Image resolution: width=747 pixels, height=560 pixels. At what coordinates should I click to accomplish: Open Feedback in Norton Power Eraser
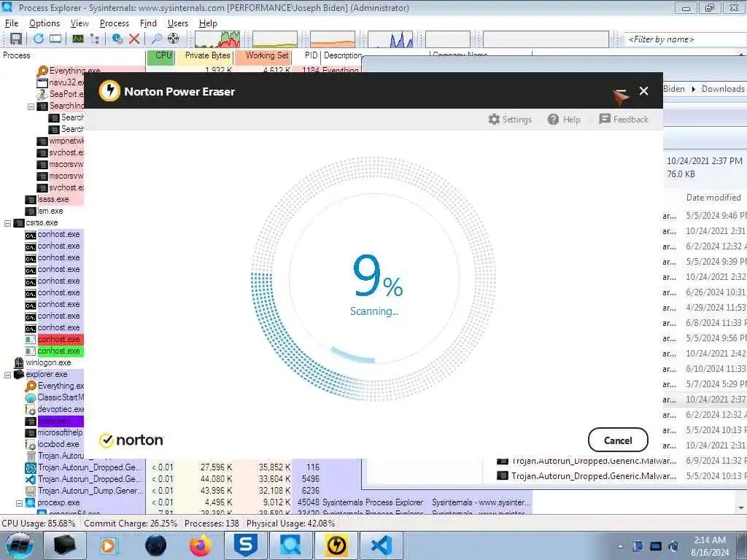click(x=624, y=119)
